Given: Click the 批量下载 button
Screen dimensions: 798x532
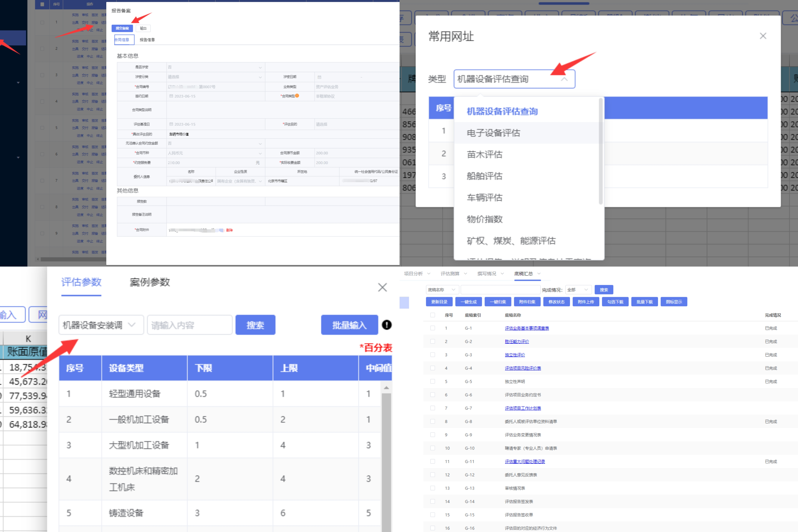Looking at the screenshot, I should pyautogui.click(x=644, y=302).
